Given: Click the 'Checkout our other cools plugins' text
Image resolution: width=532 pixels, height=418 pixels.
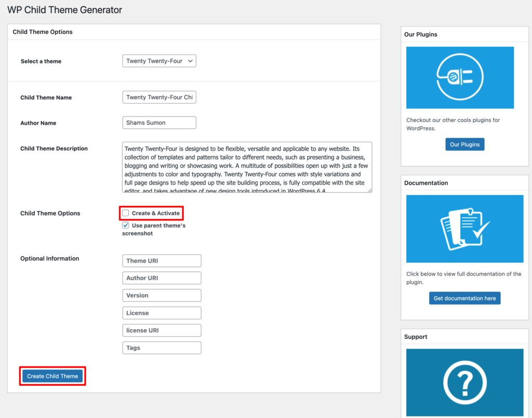Looking at the screenshot, I should (x=453, y=124).
